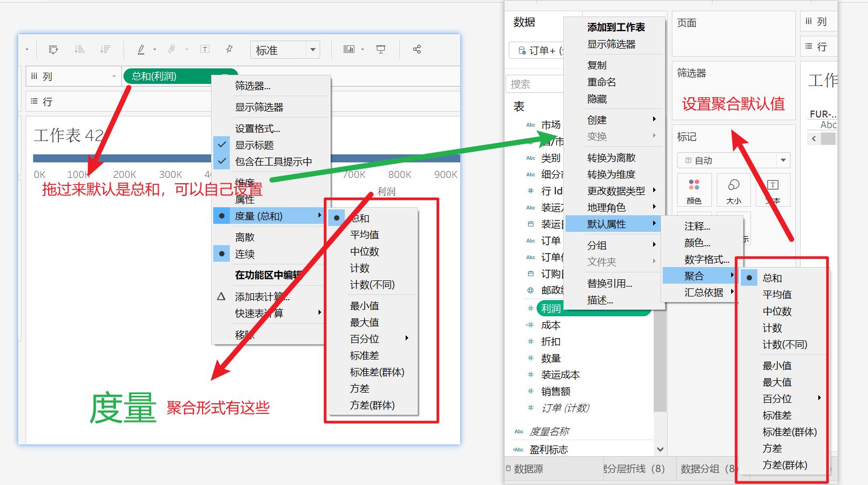Click the show/hide cards icon
The width and height of the screenshot is (868, 485).
349,49
